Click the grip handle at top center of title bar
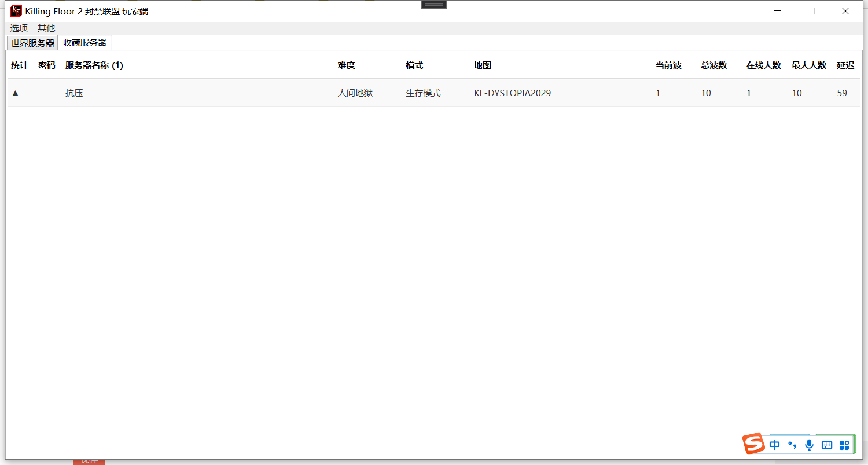This screenshot has height=465, width=868. click(434, 5)
